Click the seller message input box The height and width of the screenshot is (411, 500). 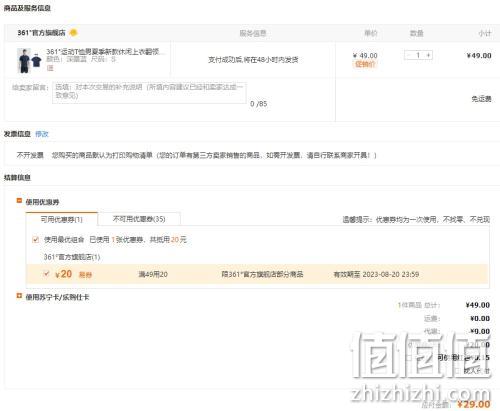149,92
